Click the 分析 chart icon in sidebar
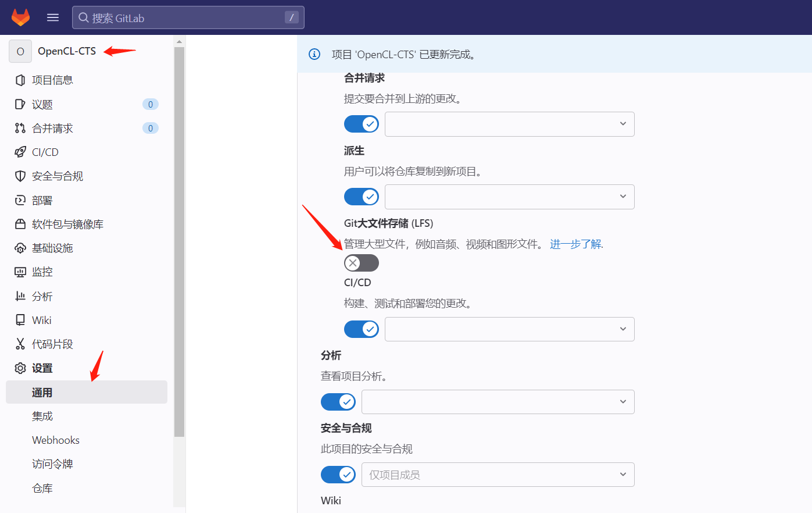812x513 pixels. pos(20,296)
